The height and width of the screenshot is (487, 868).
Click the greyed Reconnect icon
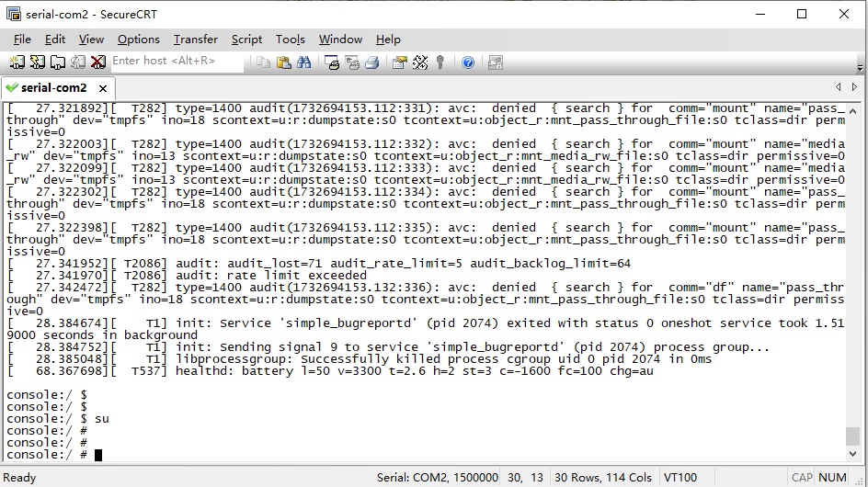coord(78,62)
